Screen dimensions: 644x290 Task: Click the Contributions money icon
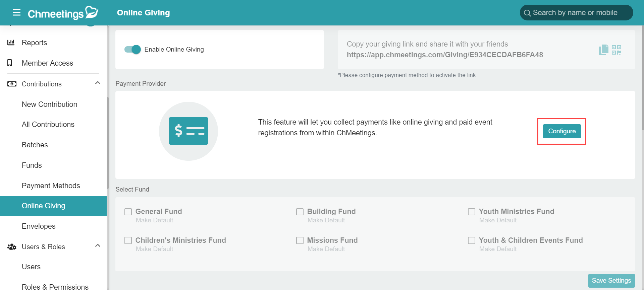tap(12, 84)
